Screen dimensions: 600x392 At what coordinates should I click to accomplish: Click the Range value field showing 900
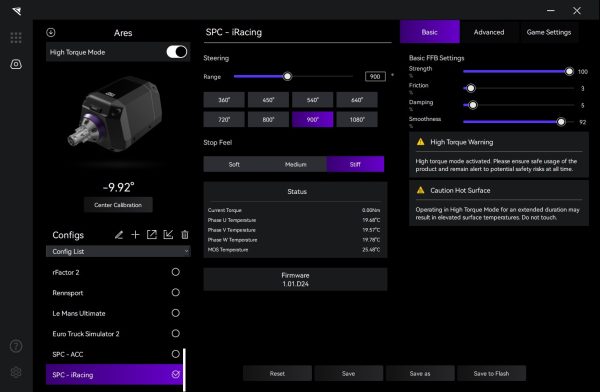click(375, 76)
